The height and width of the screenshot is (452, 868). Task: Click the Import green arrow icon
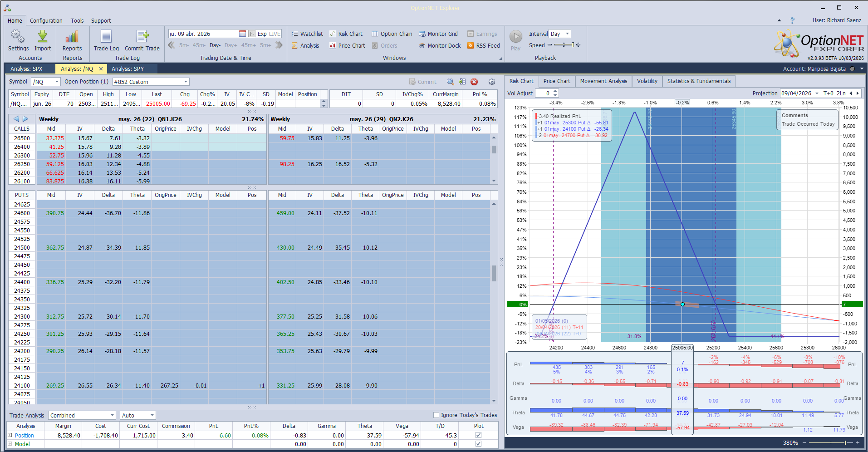[x=43, y=37]
